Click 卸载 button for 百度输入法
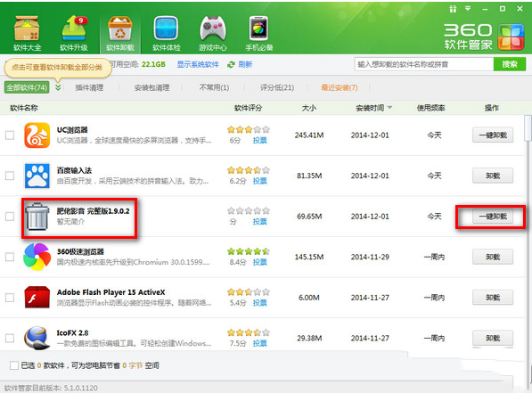532x393 pixels. pos(493,176)
